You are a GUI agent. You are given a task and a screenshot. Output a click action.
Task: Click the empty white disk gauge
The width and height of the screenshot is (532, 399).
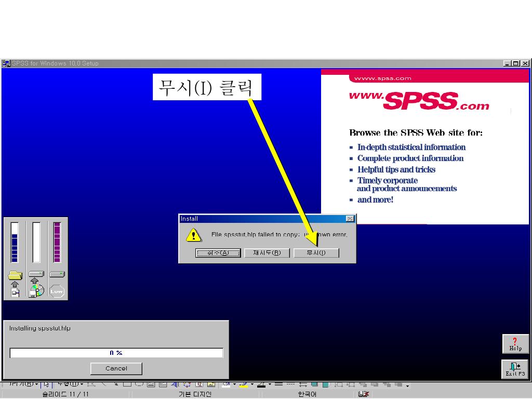[36, 242]
